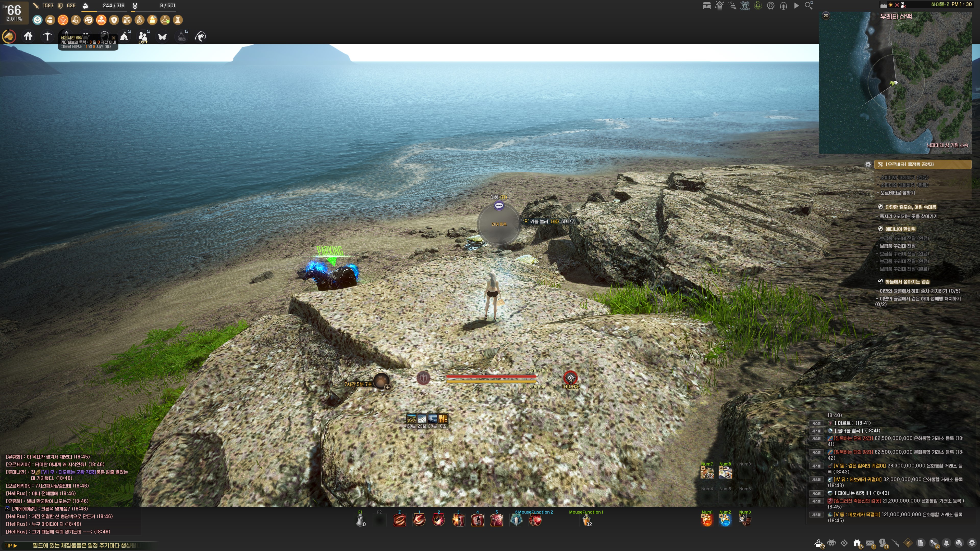
Task: Click the 대화 talk interaction bubble
Action: [499, 206]
